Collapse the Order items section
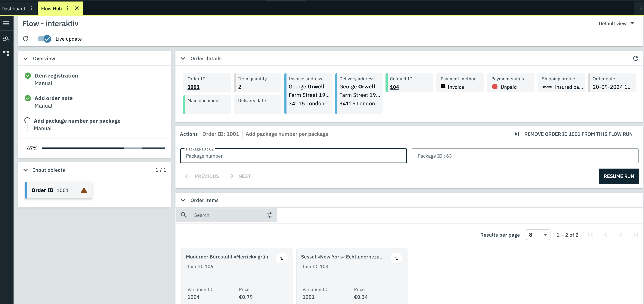 [x=183, y=200]
